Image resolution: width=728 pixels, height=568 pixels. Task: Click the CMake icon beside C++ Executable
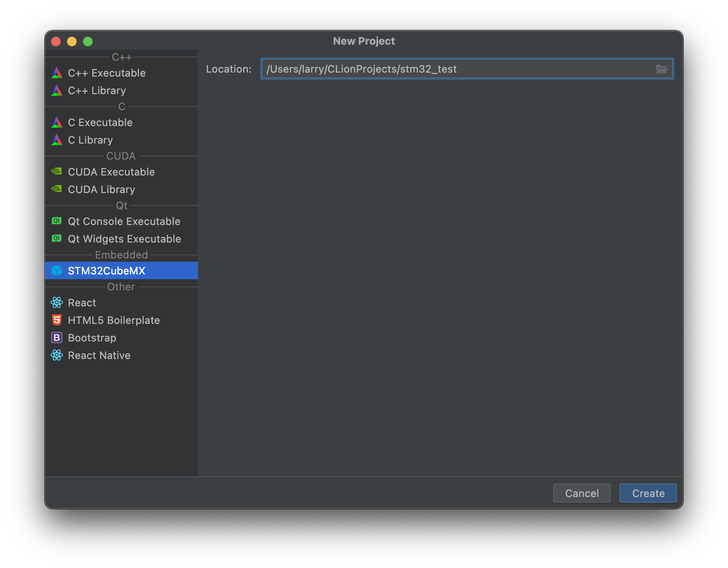click(x=57, y=73)
